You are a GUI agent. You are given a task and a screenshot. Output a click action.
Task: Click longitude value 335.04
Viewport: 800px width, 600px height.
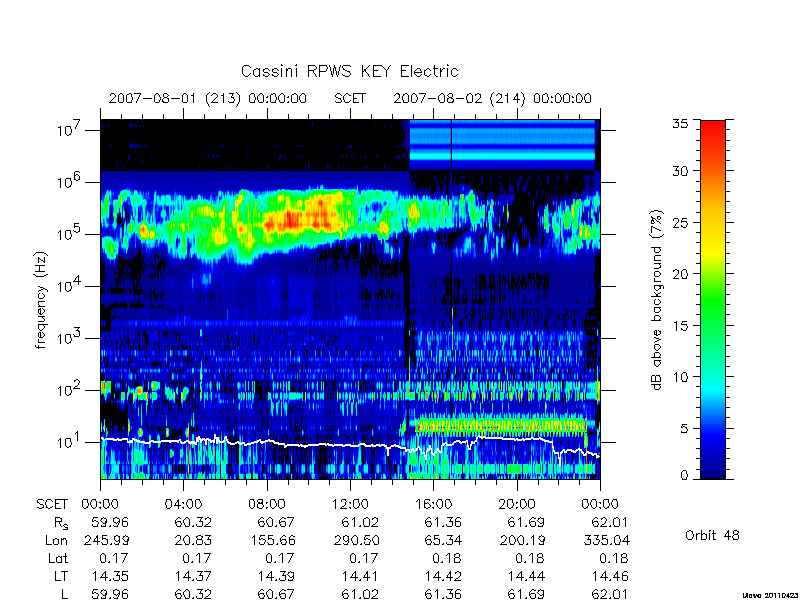606,540
